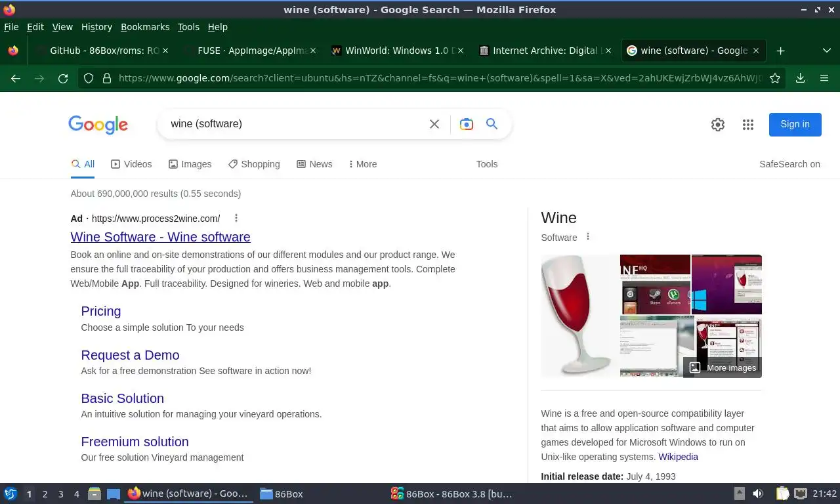This screenshot has height=504, width=840.
Task: Open the Firefox hamburger application menu
Action: point(824,78)
